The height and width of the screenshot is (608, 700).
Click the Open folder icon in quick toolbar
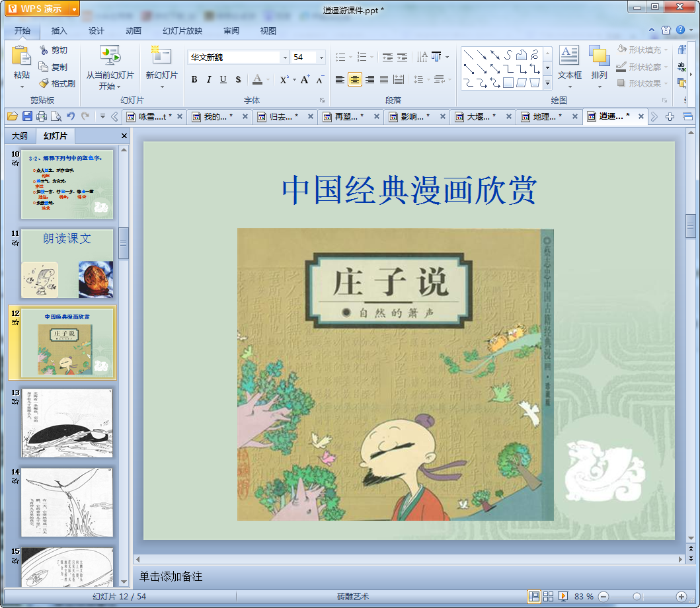tap(13, 116)
